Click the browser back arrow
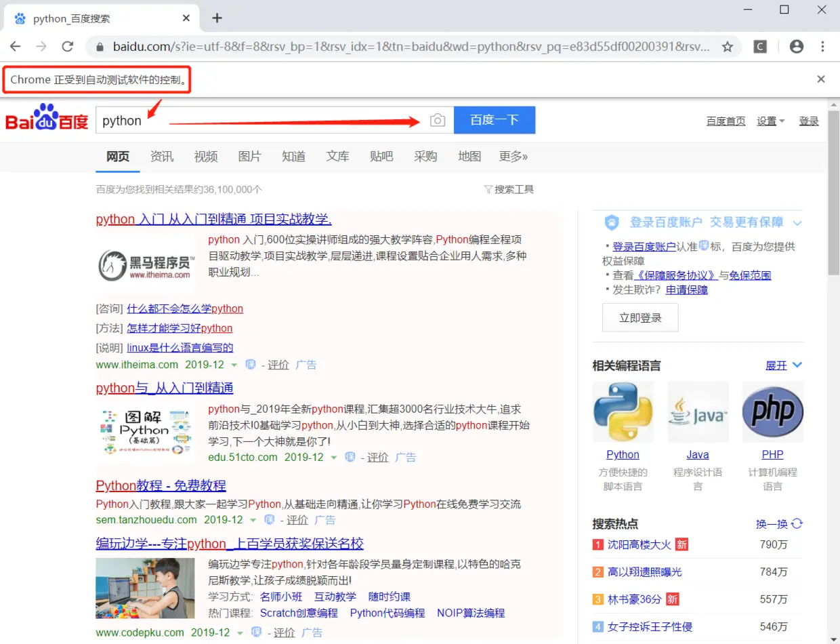Screen dimensions: 840x644 [x=15, y=47]
